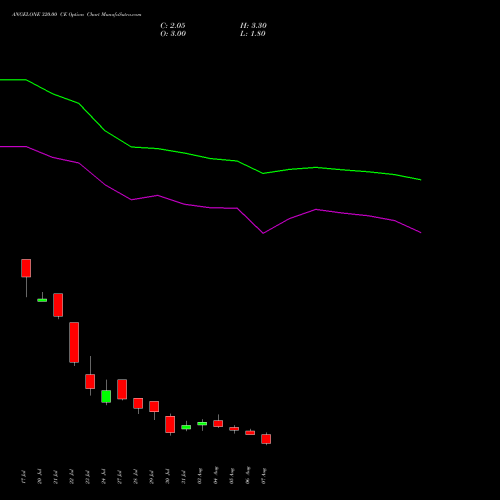Select the close value C: 2.05
Image resolution: width=500 pixels, height=500 pixels.
(x=173, y=26)
